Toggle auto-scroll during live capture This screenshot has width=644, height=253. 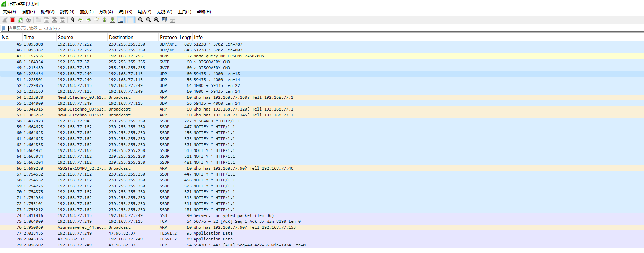point(121,20)
